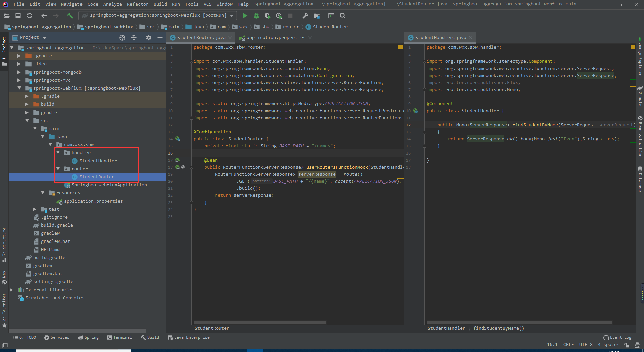Open Settings via the wrench icon

[305, 16]
